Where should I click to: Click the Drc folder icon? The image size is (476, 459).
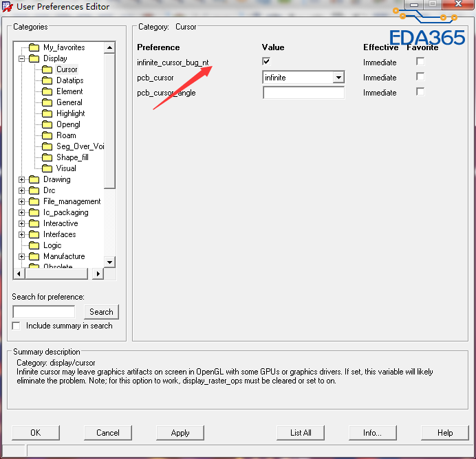coord(34,190)
